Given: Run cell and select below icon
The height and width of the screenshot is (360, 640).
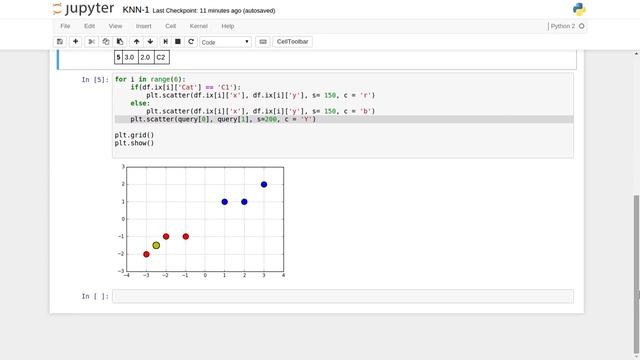Looking at the screenshot, I should pos(165,42).
